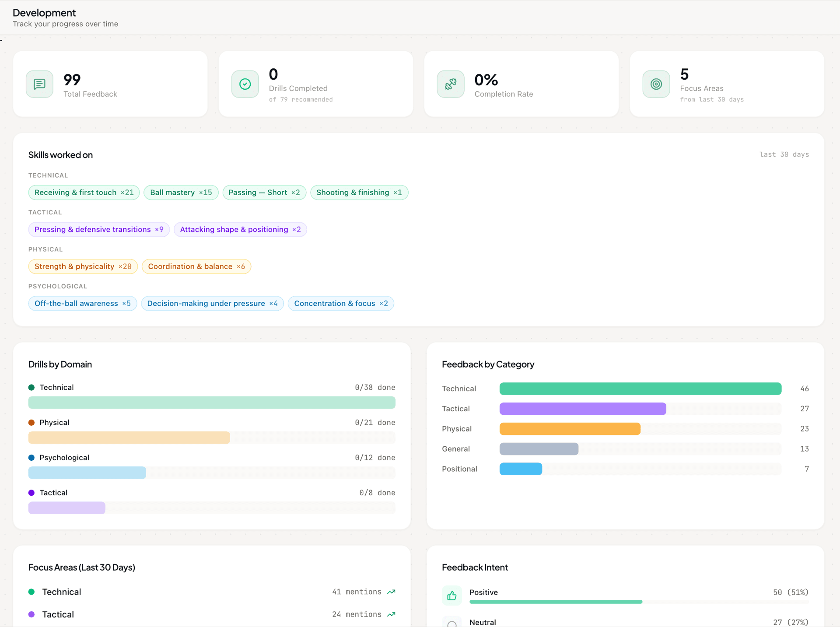Click the trend arrow beside 24 mentions

[392, 614]
